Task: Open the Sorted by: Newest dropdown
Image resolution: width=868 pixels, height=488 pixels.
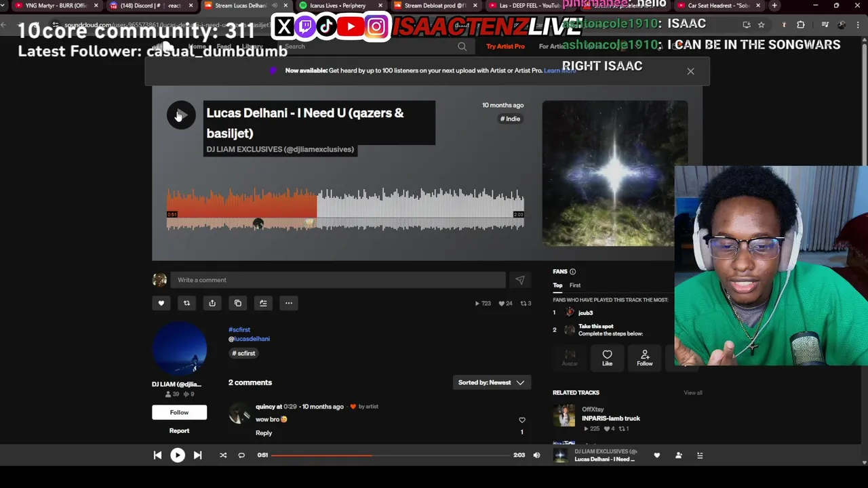Action: click(492, 383)
